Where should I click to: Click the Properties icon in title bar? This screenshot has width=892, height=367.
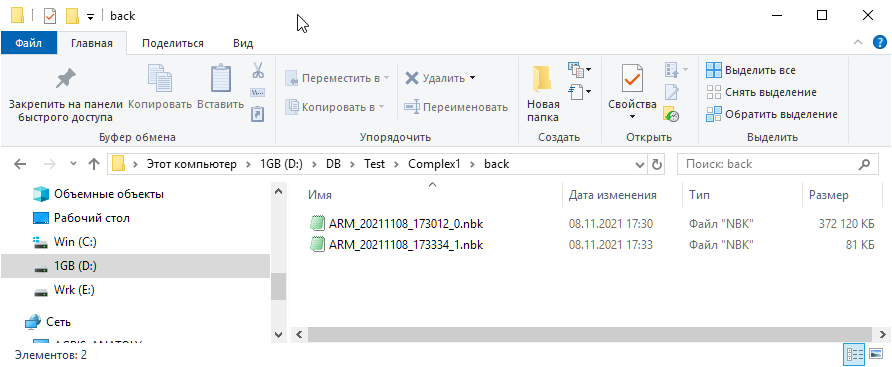point(50,15)
